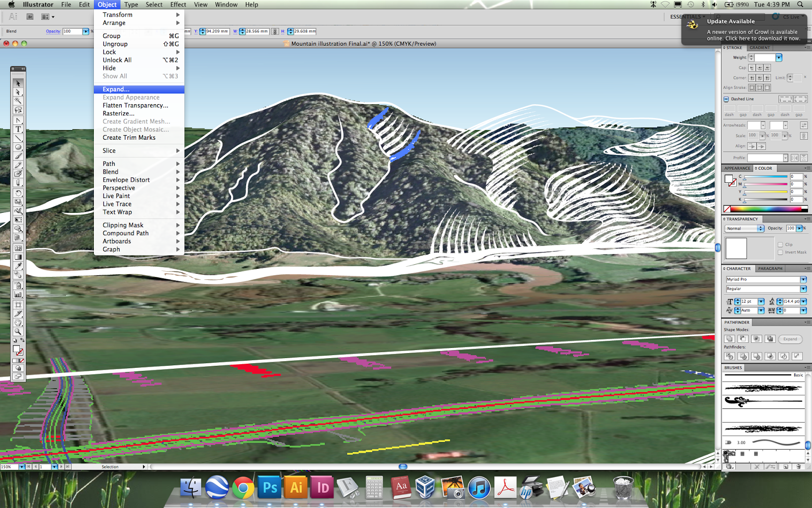The height and width of the screenshot is (508, 812).
Task: Select the Ellipse tool
Action: pos(18,147)
